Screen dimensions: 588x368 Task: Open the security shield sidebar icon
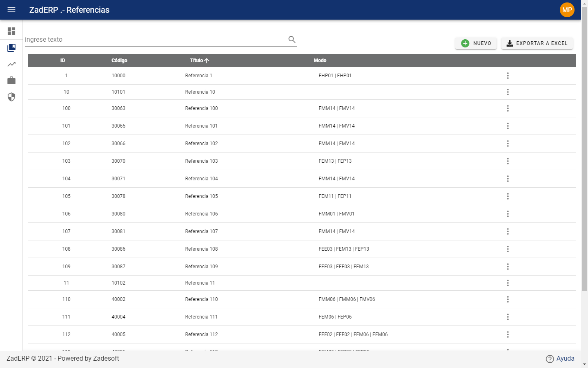coord(11,97)
